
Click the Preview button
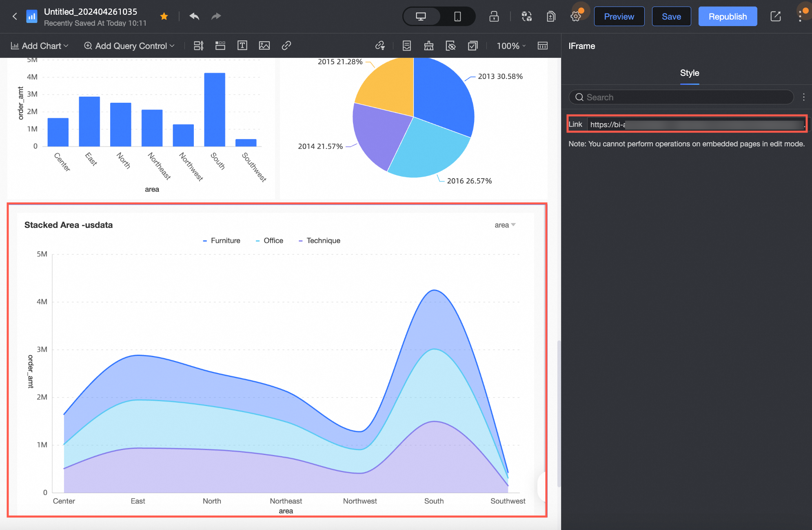[619, 16]
